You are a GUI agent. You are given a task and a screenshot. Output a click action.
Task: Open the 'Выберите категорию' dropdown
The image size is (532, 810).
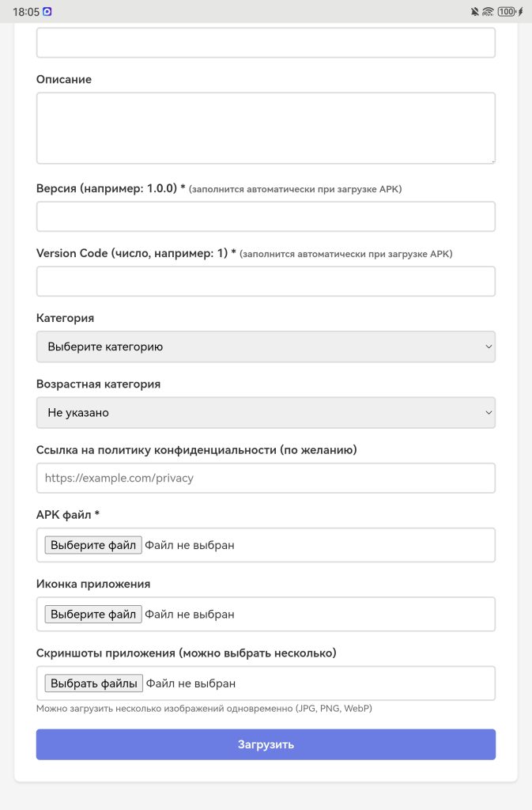click(x=266, y=346)
